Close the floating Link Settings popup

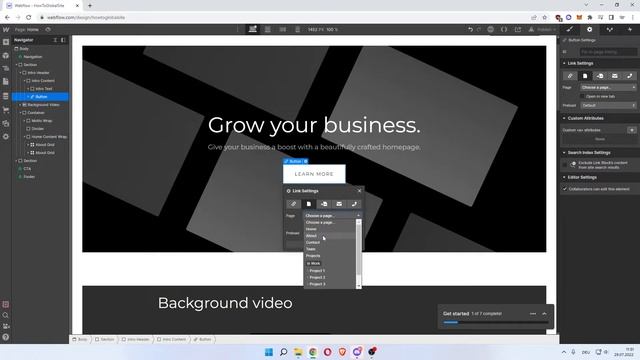pyautogui.click(x=359, y=191)
